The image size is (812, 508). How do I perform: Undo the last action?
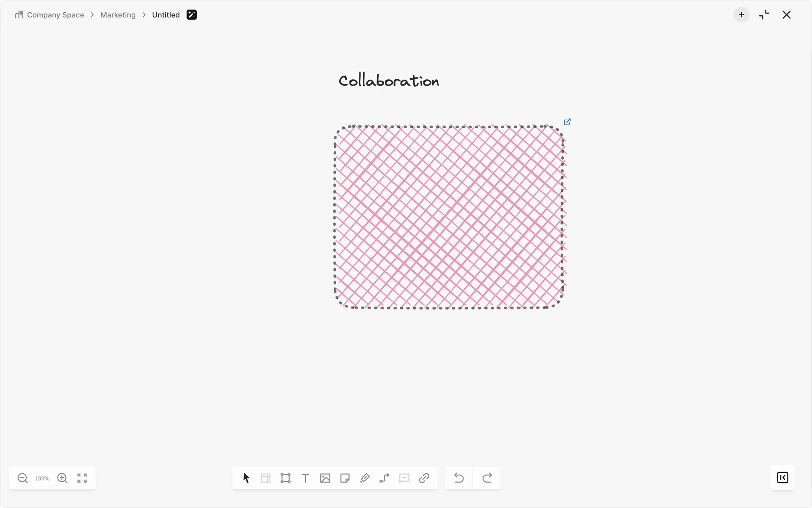click(459, 478)
